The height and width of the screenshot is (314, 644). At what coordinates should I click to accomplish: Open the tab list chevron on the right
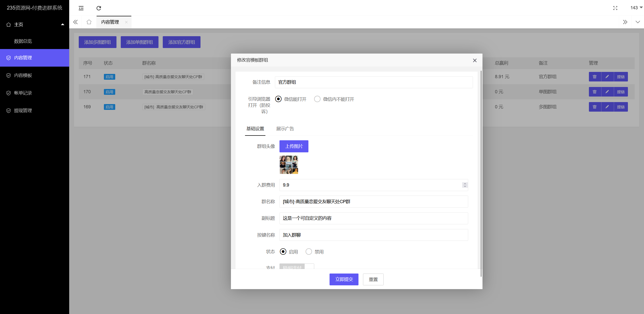(x=637, y=22)
